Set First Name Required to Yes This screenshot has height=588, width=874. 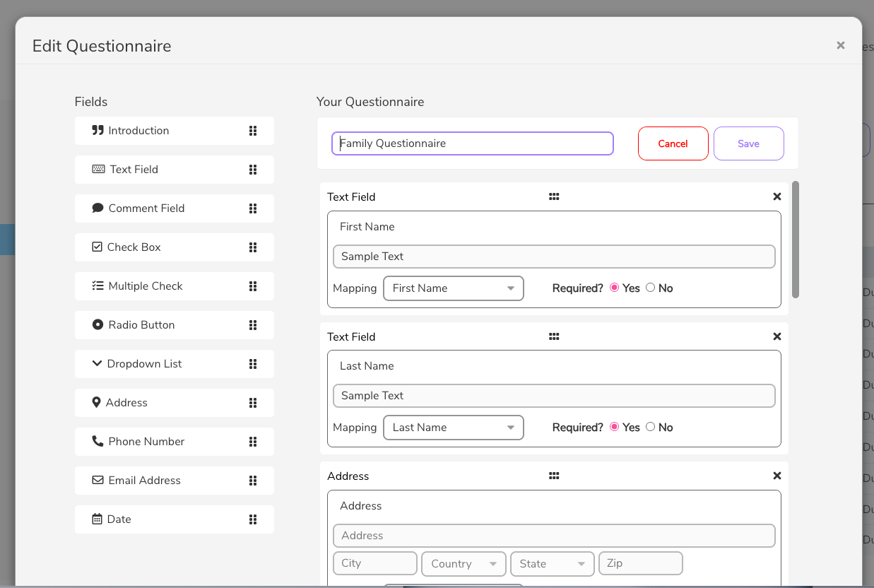coord(614,288)
